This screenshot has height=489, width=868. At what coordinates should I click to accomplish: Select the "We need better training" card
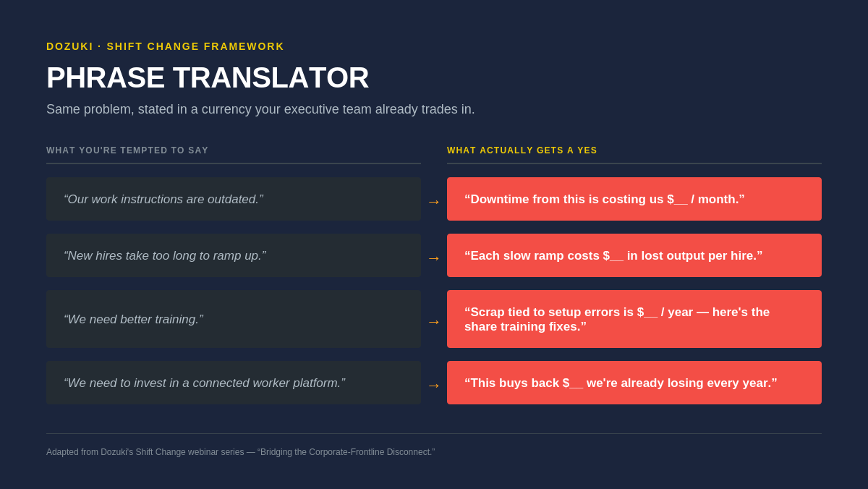click(234, 319)
